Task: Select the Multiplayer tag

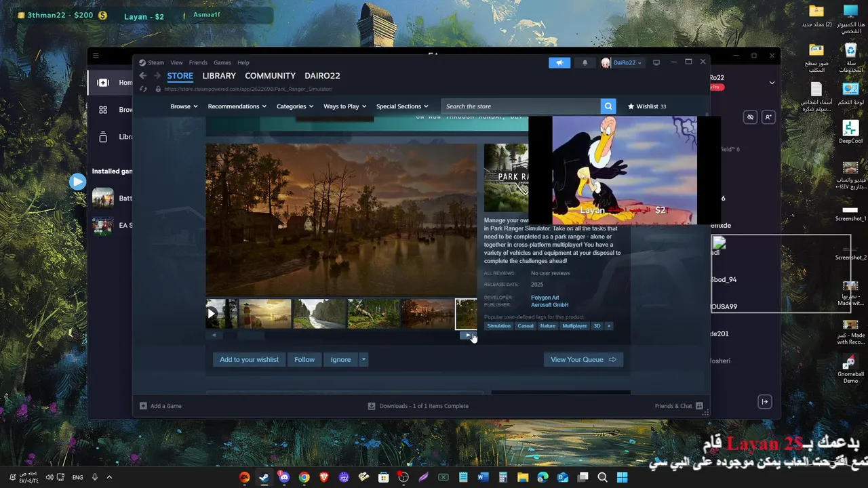Action: pyautogui.click(x=574, y=326)
